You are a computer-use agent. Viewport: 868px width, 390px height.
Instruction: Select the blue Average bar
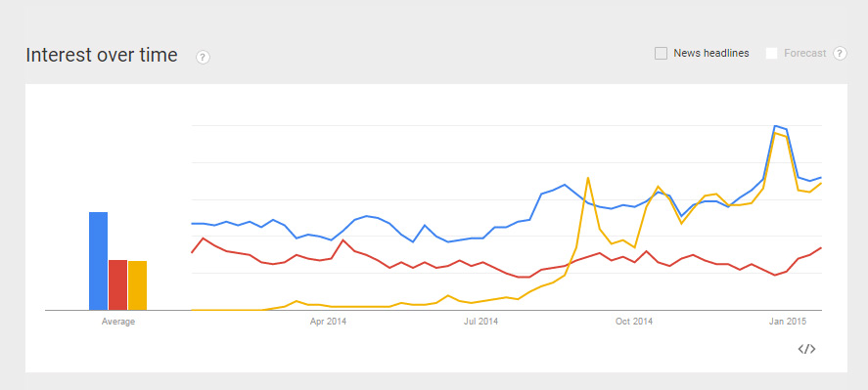pos(99,261)
